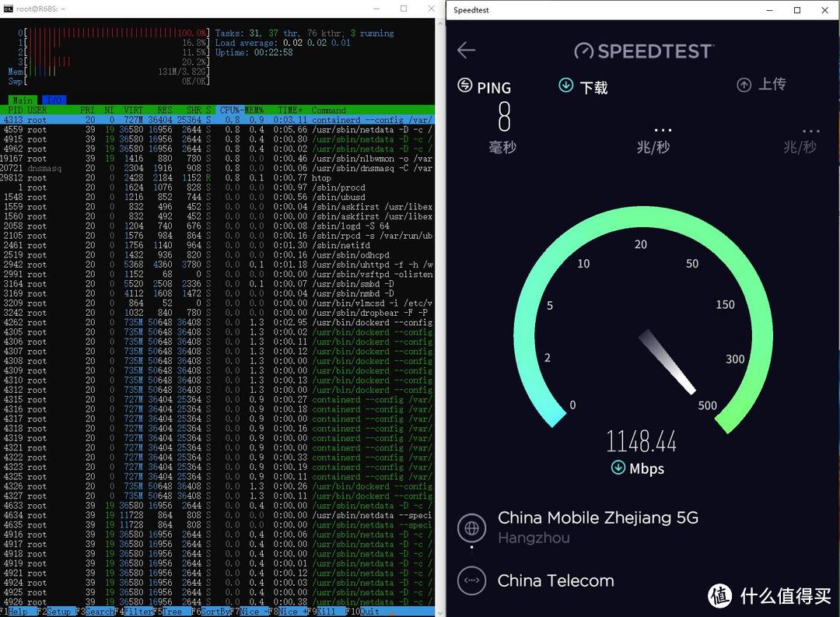Click F10 Quit in htop footer

(x=362, y=612)
